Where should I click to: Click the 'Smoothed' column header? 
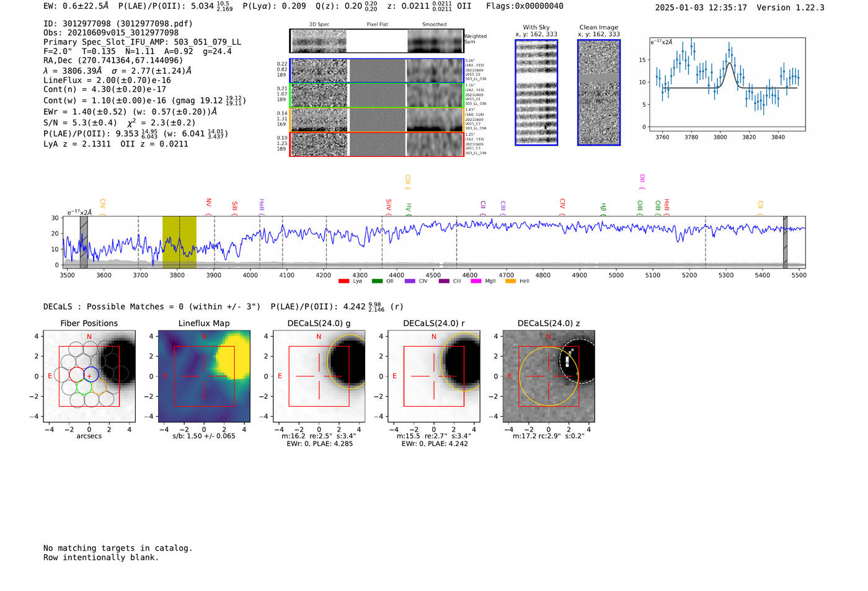click(435, 24)
